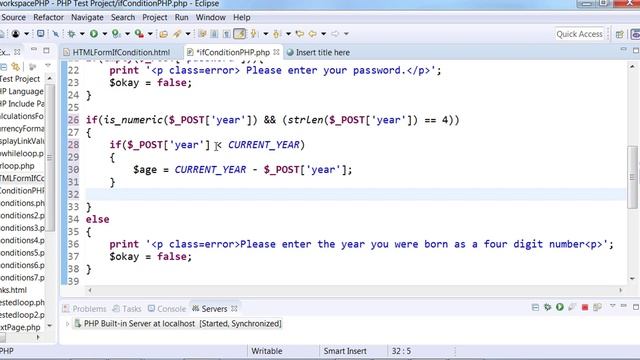640x360 pixels.
Task: Click the editor horizontal scrollbar right arrow
Action: [620, 290]
